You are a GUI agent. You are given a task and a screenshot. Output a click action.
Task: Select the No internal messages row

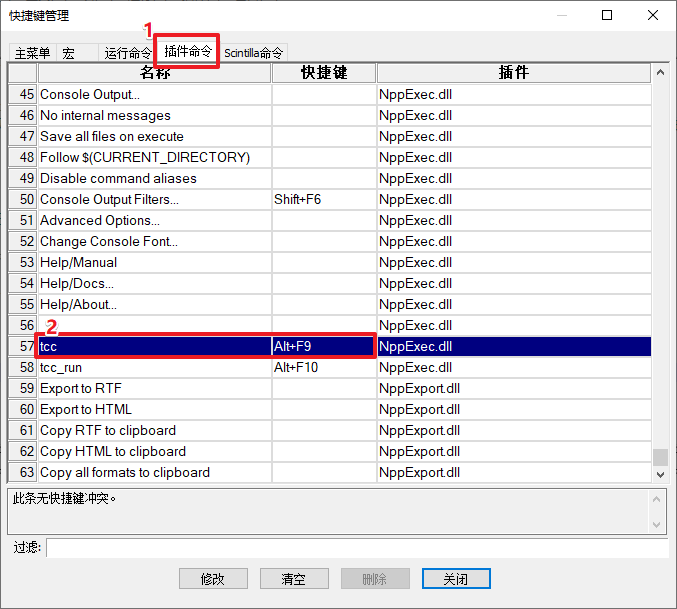(x=330, y=116)
